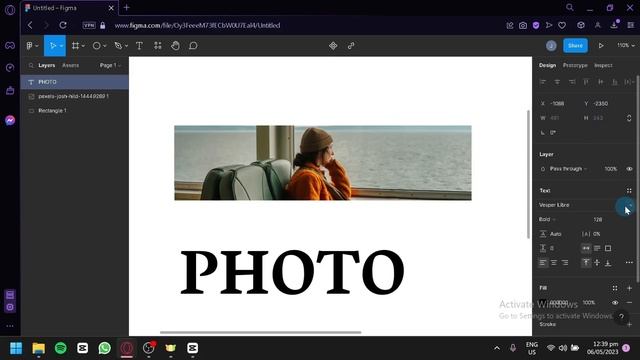Open the Resources tool

pos(158,46)
